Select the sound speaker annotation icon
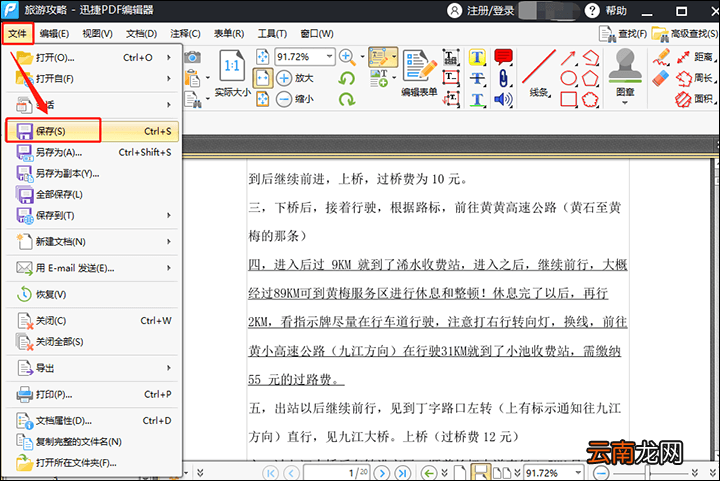720x481 pixels. (x=503, y=99)
